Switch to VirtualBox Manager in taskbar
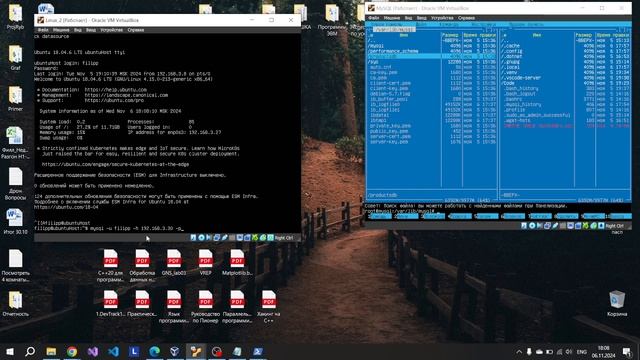The width and height of the screenshot is (640, 360). [175, 351]
